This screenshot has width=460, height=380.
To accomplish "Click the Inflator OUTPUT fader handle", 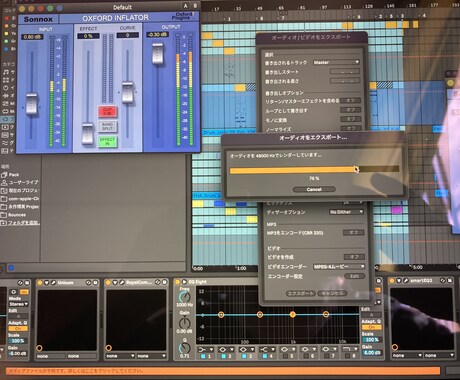I will point(158,53).
